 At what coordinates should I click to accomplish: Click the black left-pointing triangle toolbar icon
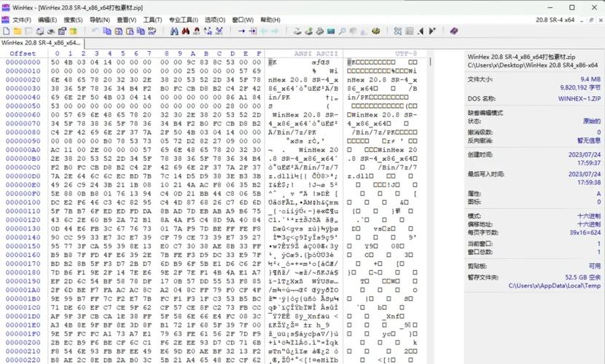pyautogui.click(x=421, y=31)
